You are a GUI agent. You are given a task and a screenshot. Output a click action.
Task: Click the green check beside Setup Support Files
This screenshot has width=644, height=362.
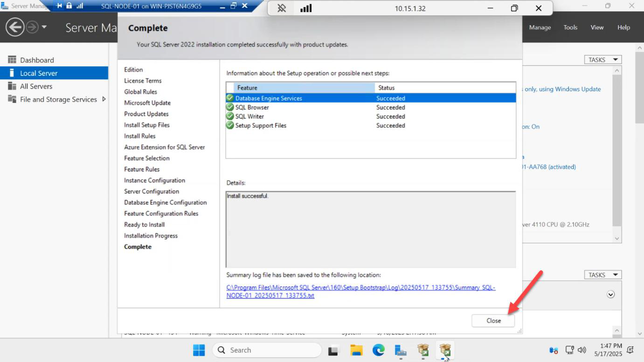click(230, 125)
